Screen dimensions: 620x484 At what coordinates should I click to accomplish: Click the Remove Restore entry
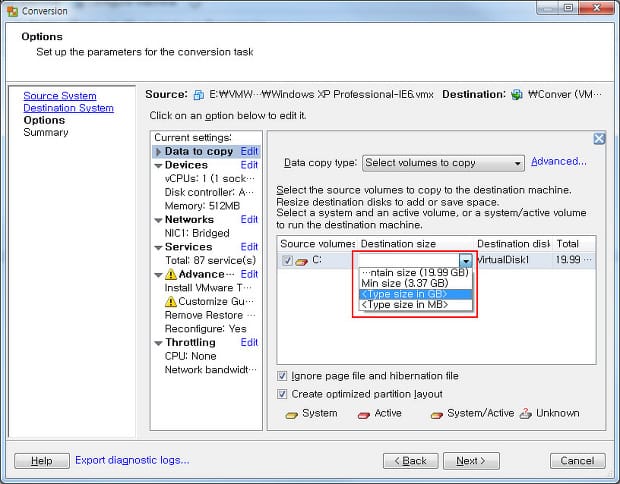[x=210, y=315]
